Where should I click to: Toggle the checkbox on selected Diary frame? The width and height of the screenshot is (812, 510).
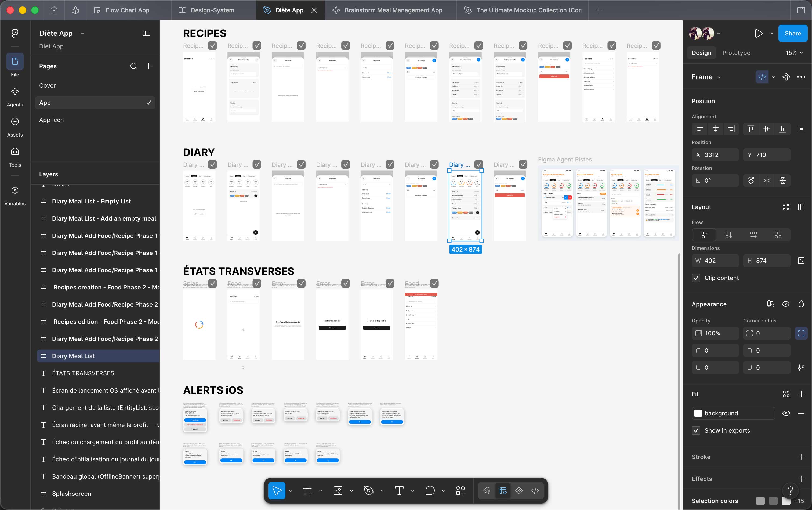point(479,165)
